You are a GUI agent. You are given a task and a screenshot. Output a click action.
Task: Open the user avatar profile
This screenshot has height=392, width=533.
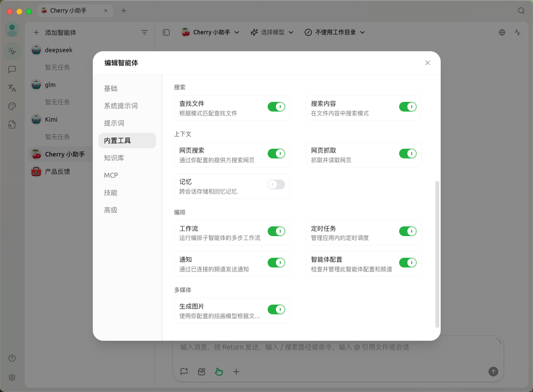tap(12, 30)
